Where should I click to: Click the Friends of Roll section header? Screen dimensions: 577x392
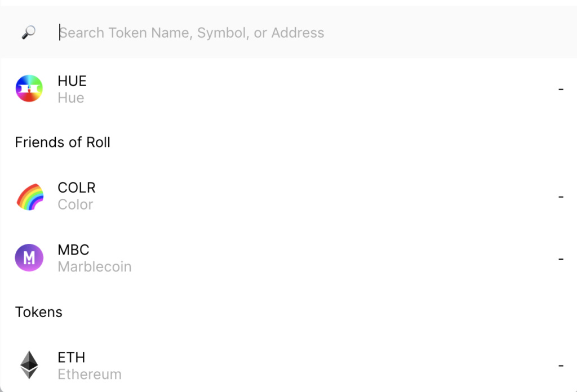(63, 142)
